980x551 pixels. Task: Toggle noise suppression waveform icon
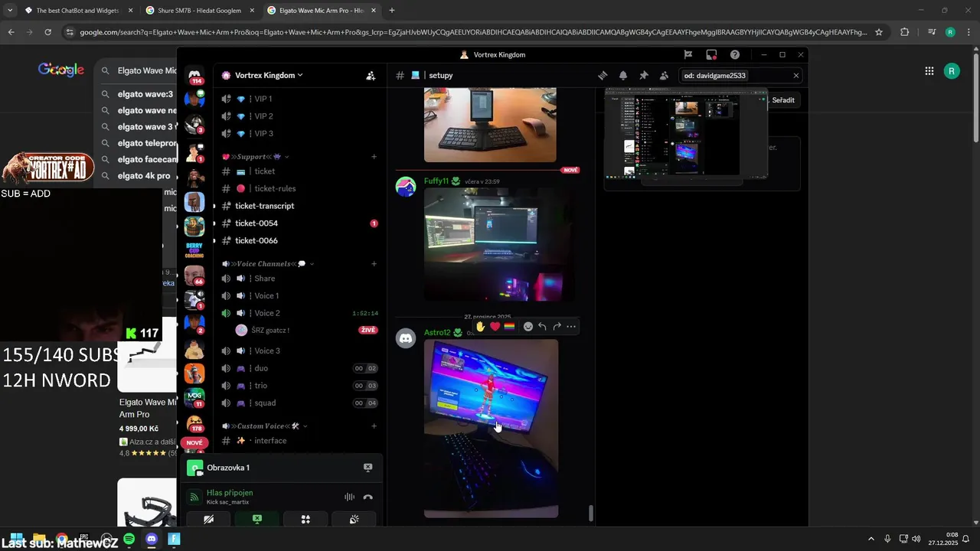pos(349,497)
